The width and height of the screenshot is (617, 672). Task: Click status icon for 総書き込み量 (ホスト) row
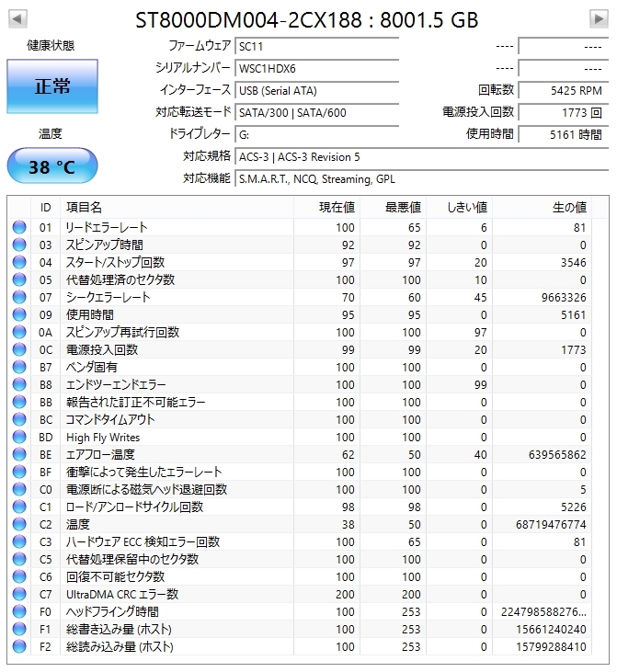19,629
